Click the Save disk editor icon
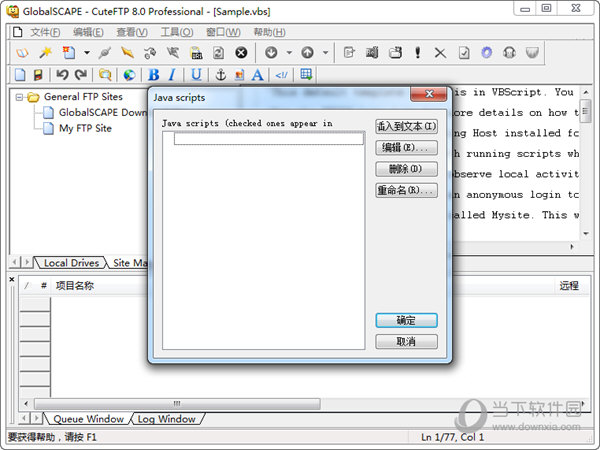This screenshot has height=450, width=600. click(x=38, y=75)
